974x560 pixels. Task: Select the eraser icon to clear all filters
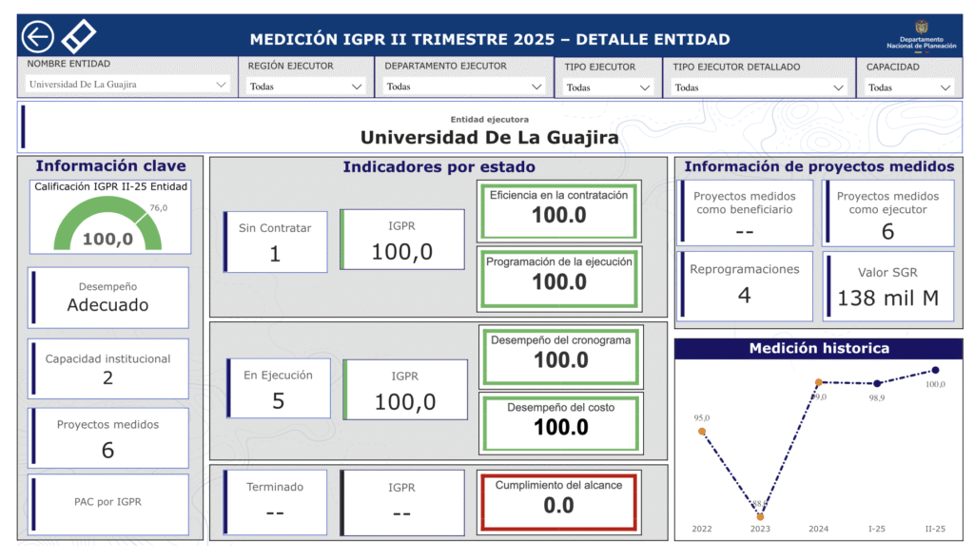80,35
